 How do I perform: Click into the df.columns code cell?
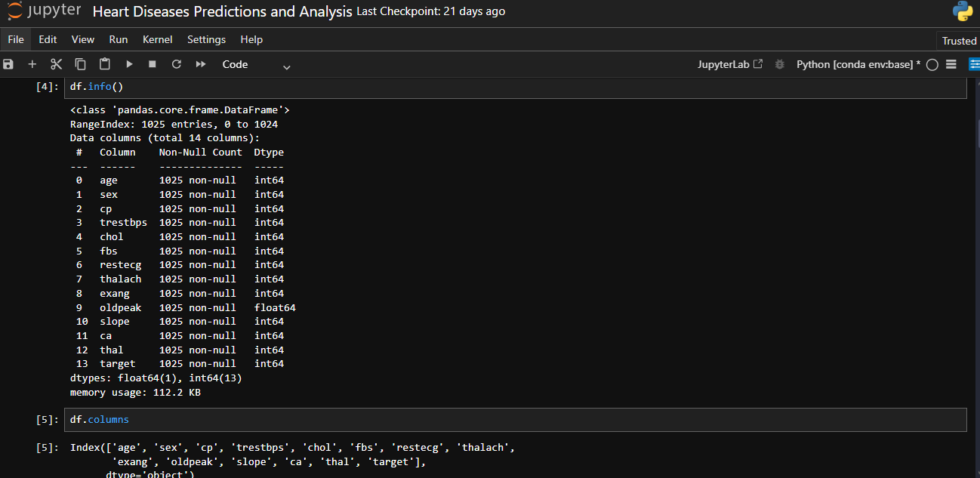pos(516,419)
